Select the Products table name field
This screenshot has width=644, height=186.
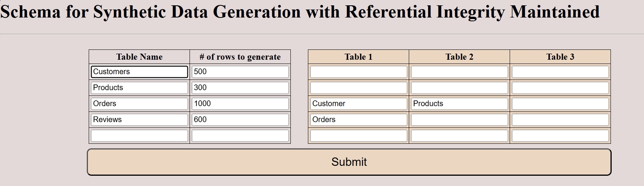[139, 88]
